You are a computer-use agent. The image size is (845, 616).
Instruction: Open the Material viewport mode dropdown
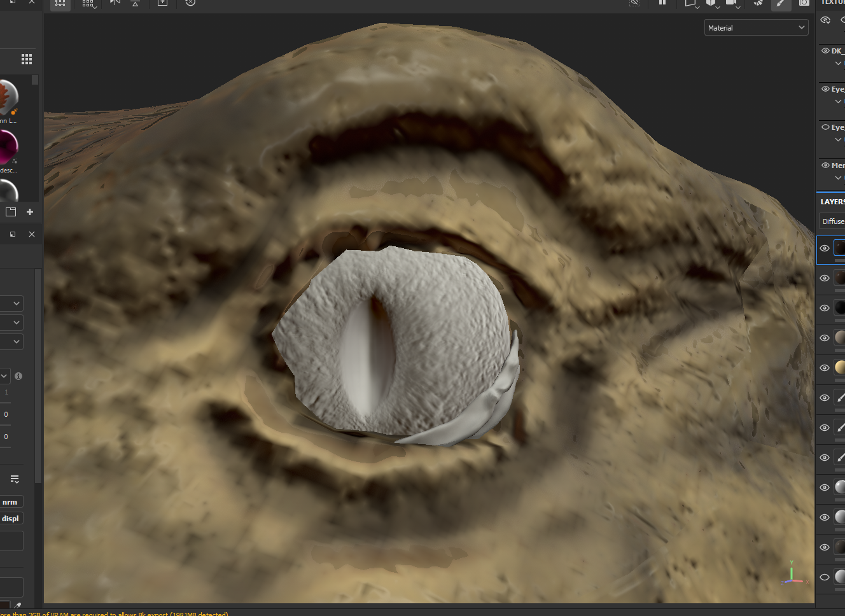coord(756,28)
